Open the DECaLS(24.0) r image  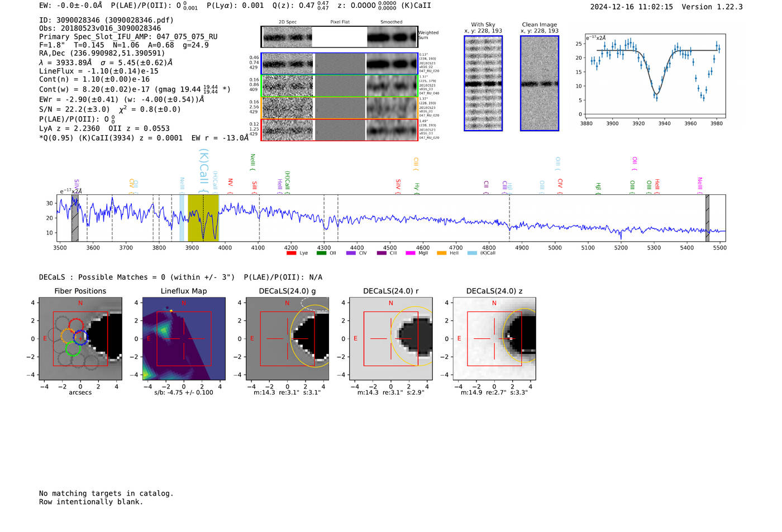(391, 339)
